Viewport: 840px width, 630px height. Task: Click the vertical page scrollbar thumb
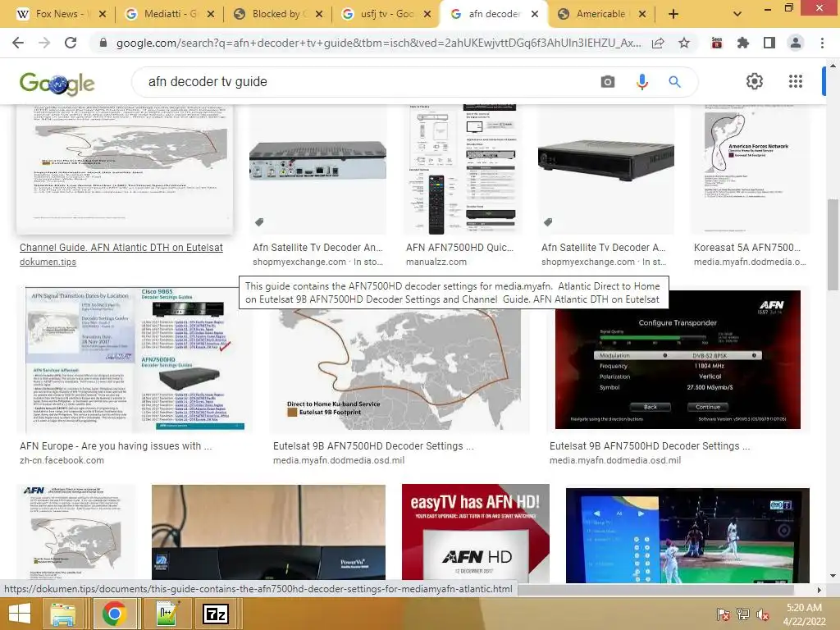point(833,244)
